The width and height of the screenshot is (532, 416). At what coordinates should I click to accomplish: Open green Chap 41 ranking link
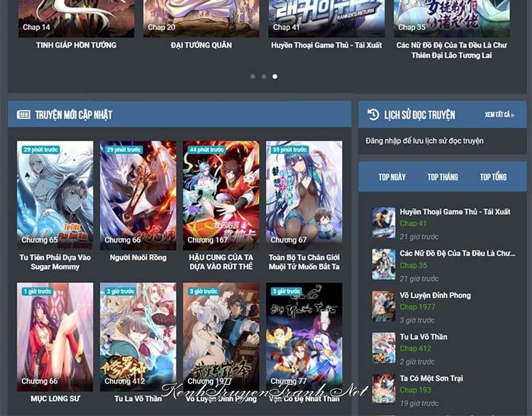(x=413, y=224)
